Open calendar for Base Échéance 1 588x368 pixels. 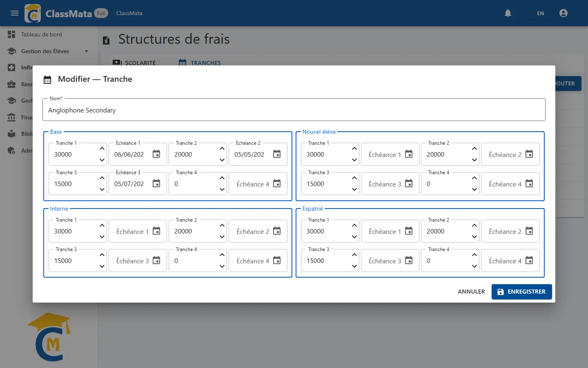[x=156, y=154]
